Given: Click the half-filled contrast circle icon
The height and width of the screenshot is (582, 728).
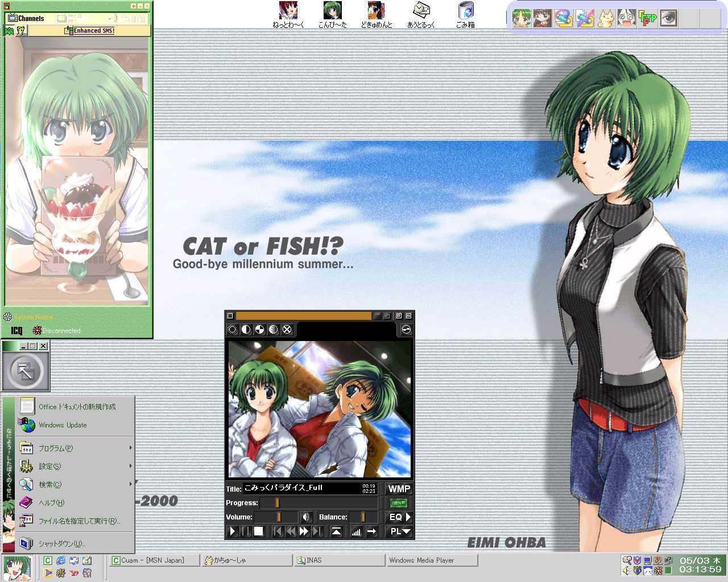Looking at the screenshot, I should point(246,330).
